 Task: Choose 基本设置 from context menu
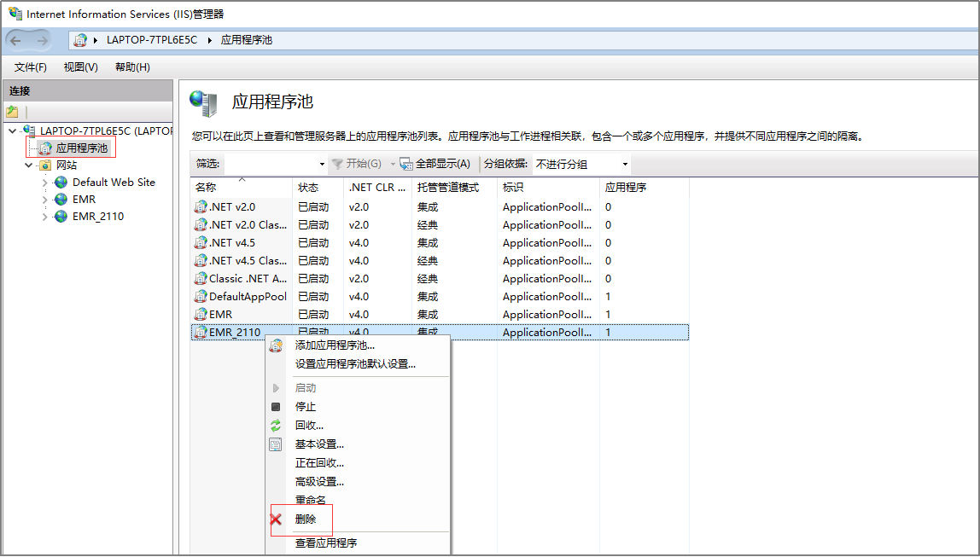click(x=319, y=444)
